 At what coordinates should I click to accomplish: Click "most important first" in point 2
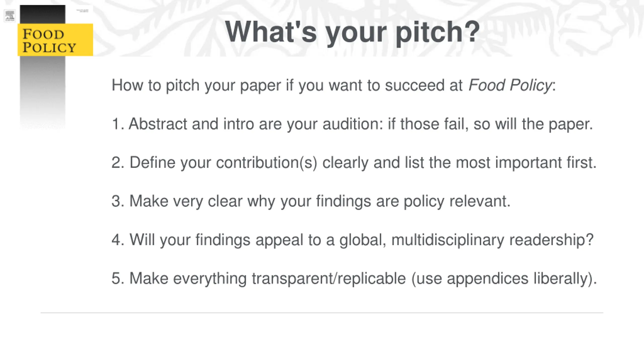pyautogui.click(x=526, y=163)
